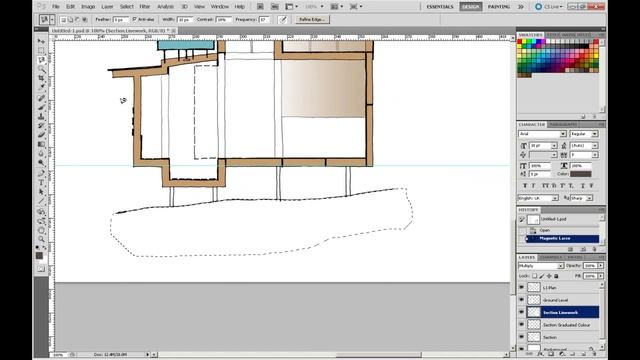
Task: Open the Layer menu
Action: 107,7
